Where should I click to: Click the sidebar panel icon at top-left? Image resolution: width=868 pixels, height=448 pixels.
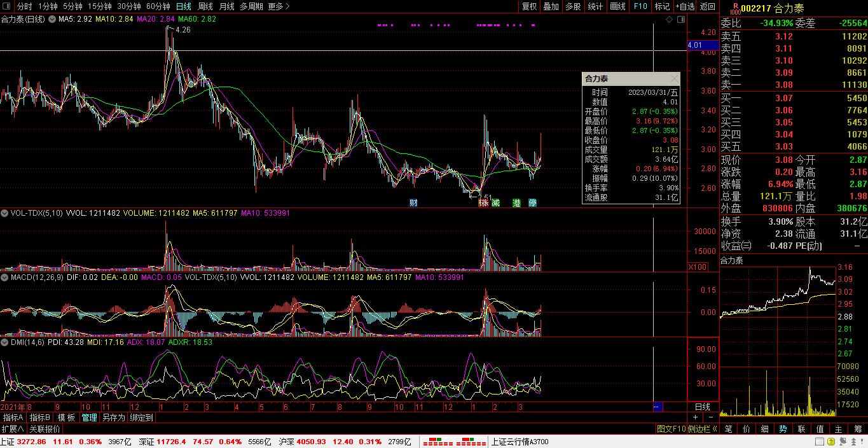(x=6, y=6)
